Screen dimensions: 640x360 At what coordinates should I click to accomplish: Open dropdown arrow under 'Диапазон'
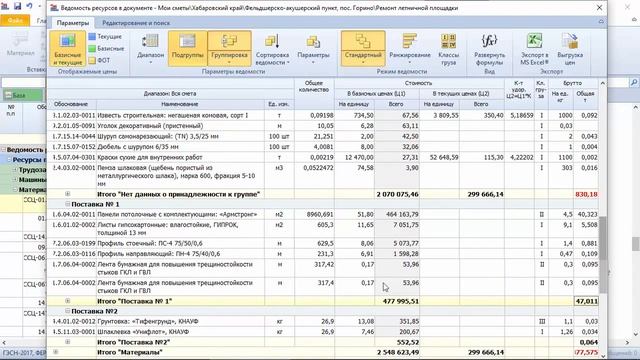click(150, 62)
